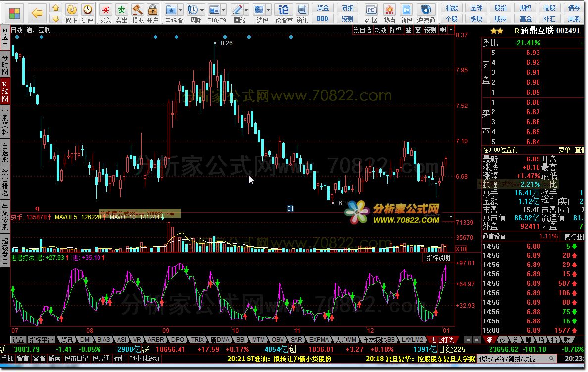
Task: Toggle the 除权 ex-rights adjustment
Action: point(395,30)
